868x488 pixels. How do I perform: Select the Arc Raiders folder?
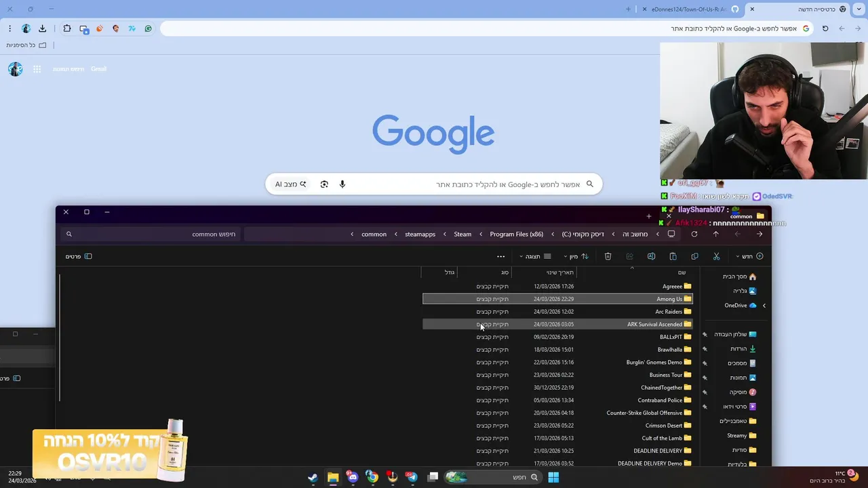pos(557,312)
